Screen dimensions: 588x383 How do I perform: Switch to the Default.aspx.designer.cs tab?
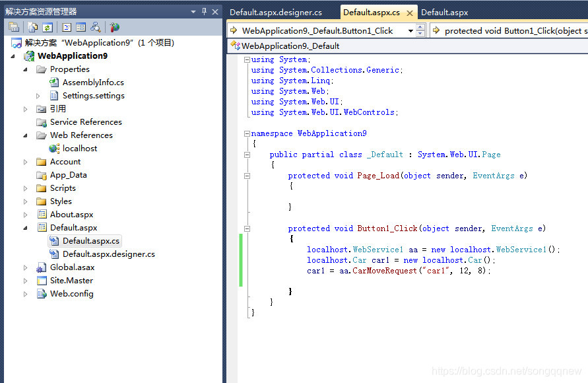click(276, 13)
